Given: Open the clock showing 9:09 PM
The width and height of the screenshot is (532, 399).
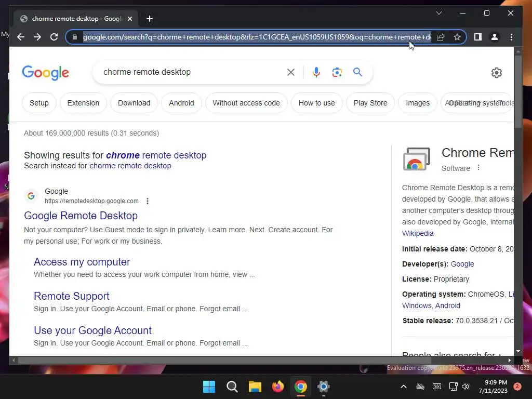Looking at the screenshot, I should click(x=493, y=387).
